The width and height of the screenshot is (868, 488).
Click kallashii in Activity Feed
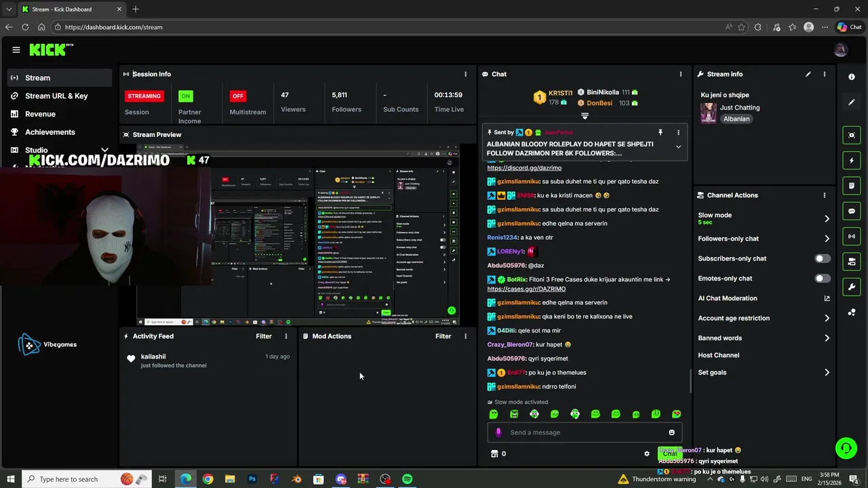tap(153, 357)
